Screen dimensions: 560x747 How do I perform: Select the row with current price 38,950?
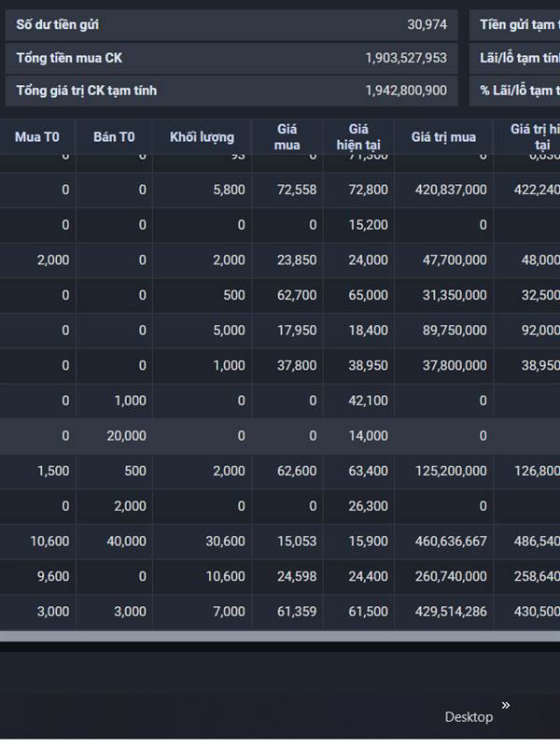pos(280,365)
